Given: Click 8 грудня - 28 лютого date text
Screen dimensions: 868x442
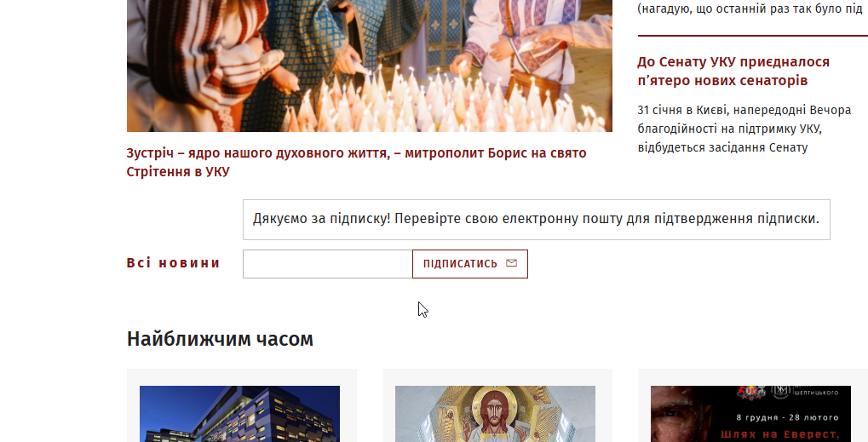Looking at the screenshot, I should 787,417.
